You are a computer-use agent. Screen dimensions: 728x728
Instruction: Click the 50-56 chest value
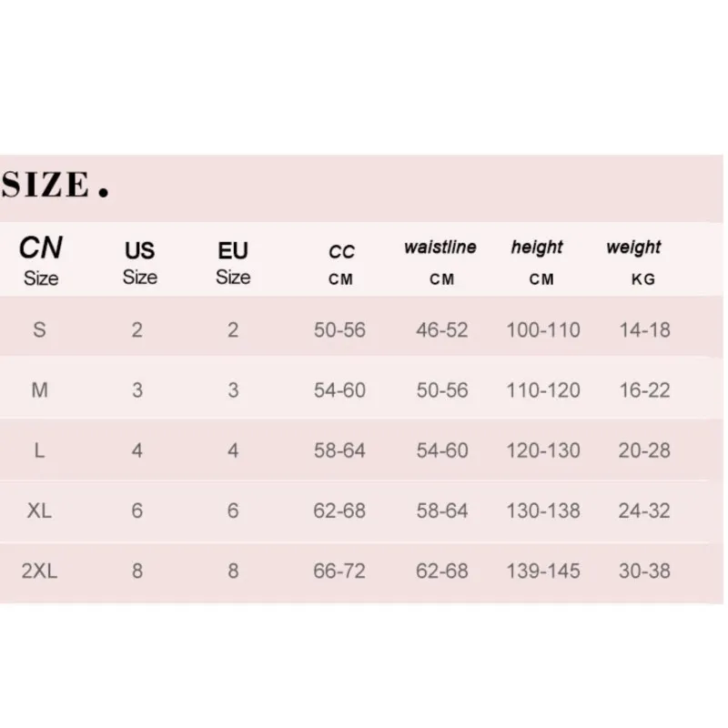click(339, 330)
